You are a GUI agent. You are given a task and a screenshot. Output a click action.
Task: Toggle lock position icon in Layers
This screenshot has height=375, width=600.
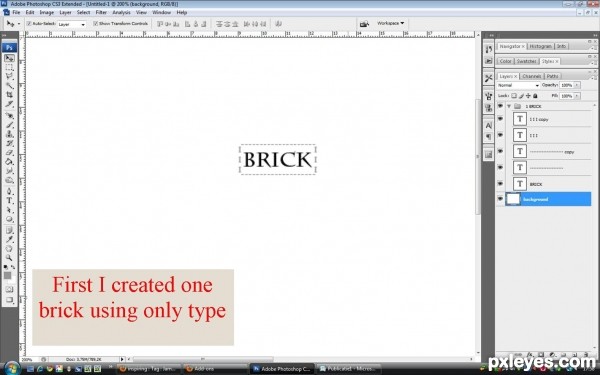point(528,96)
